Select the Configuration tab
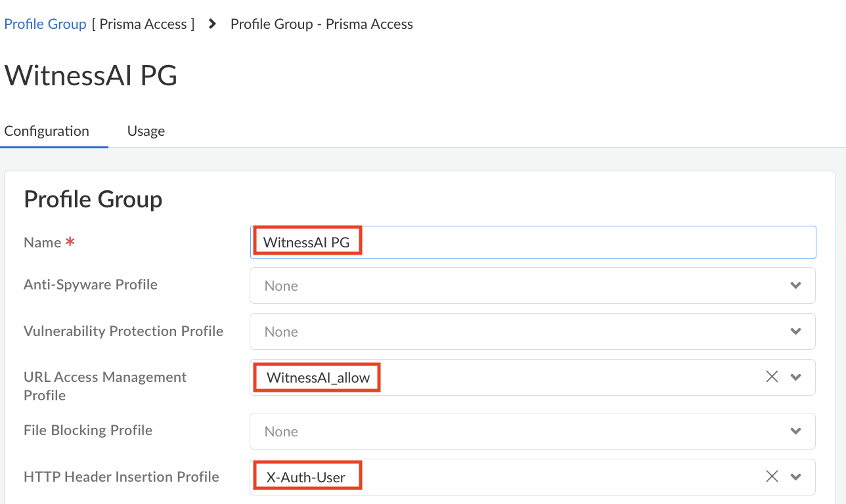Viewport: 846px width, 504px height. [47, 131]
